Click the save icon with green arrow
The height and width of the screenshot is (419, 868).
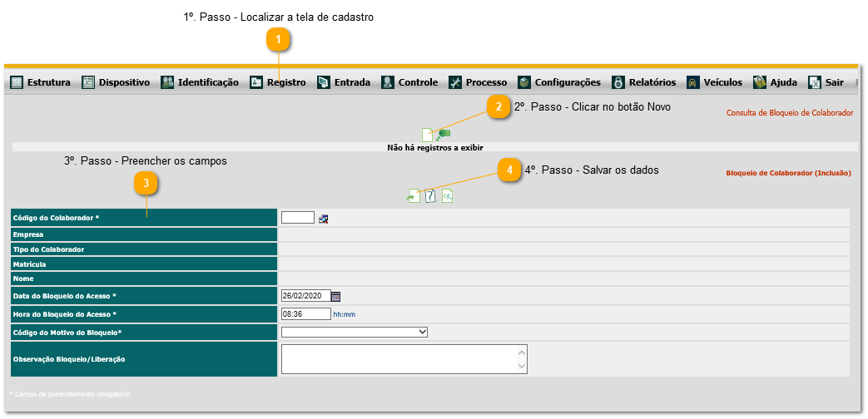click(413, 195)
